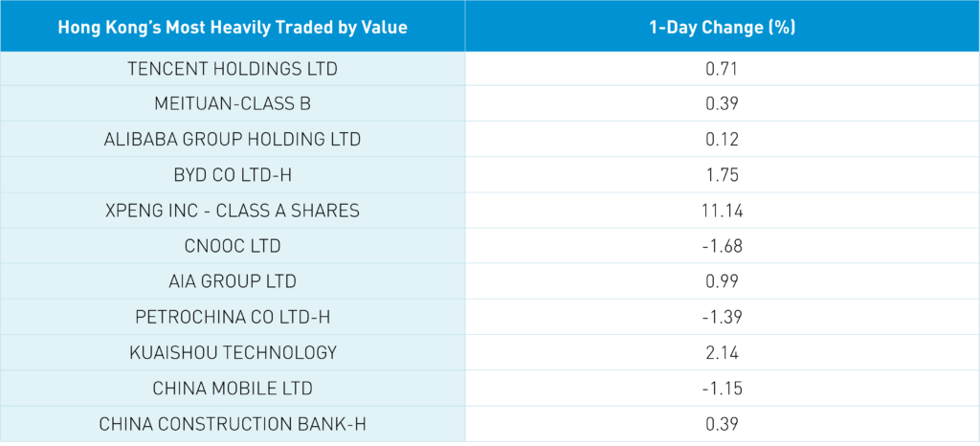980x446 pixels.
Task: Click the 1-Day Change (%) column header
Action: [x=723, y=27]
